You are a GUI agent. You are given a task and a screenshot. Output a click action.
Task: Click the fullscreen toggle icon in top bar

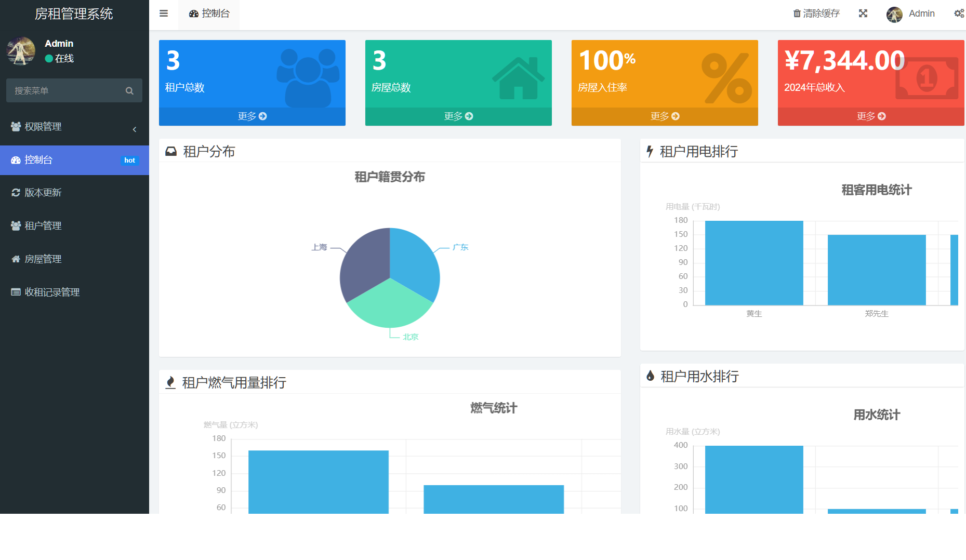(863, 14)
